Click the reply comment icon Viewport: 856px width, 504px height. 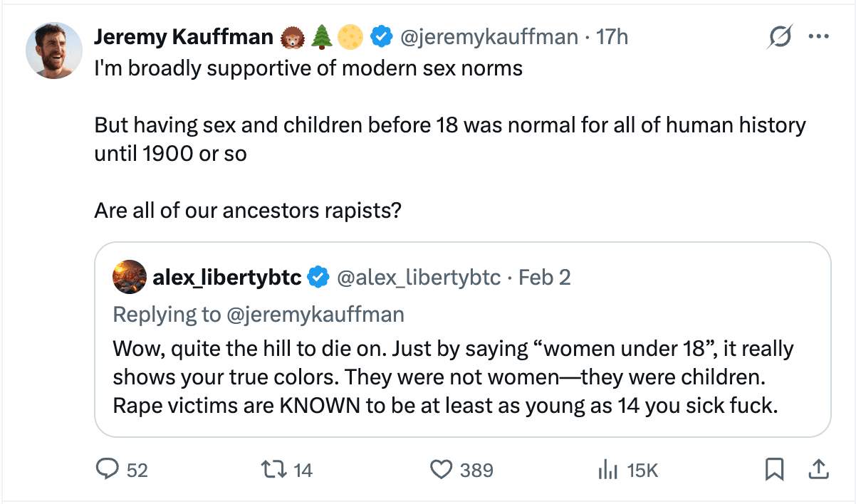point(107,469)
